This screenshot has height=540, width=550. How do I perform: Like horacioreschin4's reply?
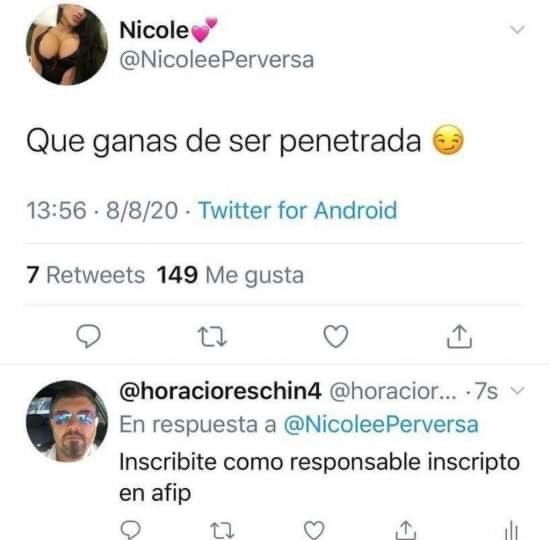pos(314,530)
